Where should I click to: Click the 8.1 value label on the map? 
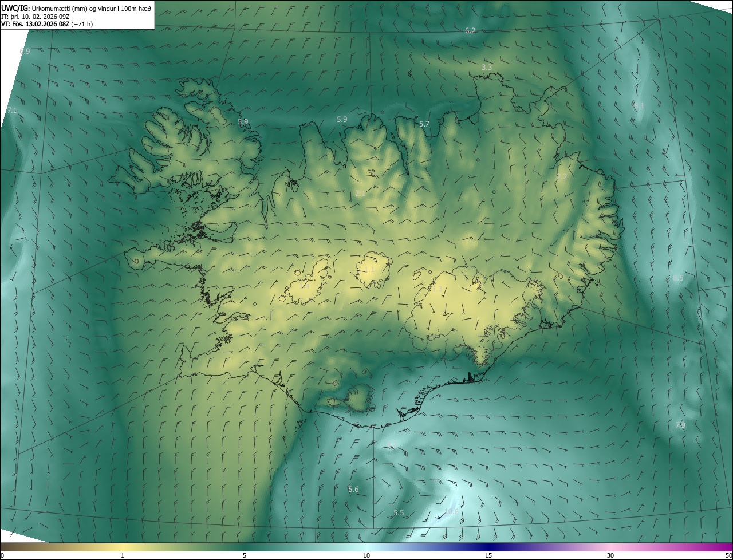[639, 106]
